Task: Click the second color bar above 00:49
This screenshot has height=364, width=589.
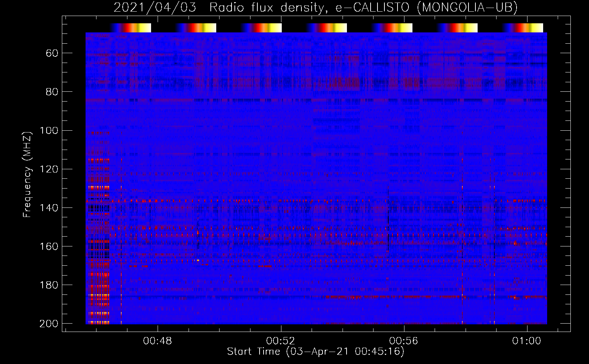Action: click(x=196, y=28)
